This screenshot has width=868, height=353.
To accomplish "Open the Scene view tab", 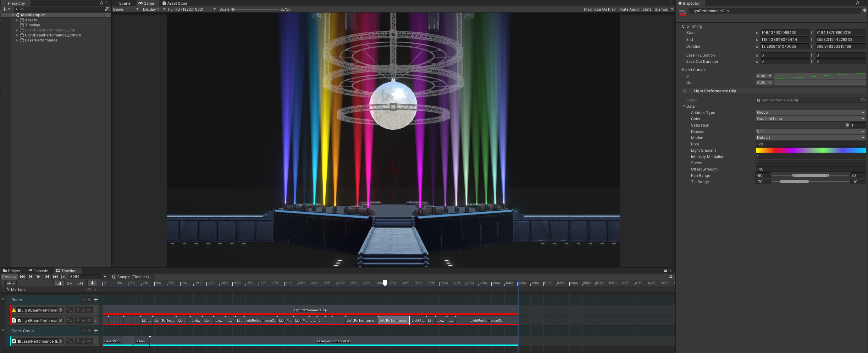I will tap(122, 3).
